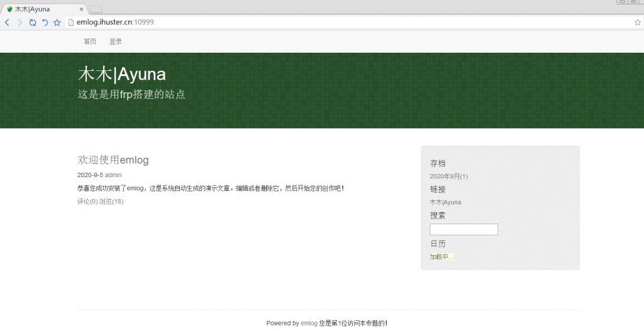Click the undo/restore arrow icon

(45, 22)
